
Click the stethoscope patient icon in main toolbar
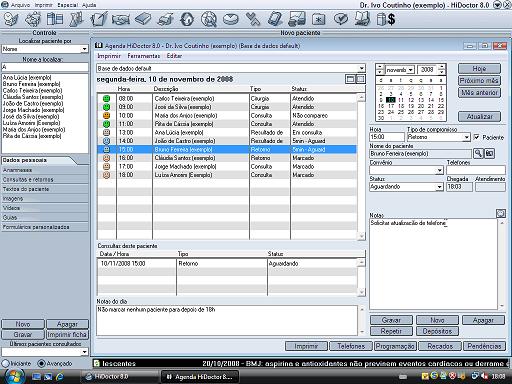11,19
